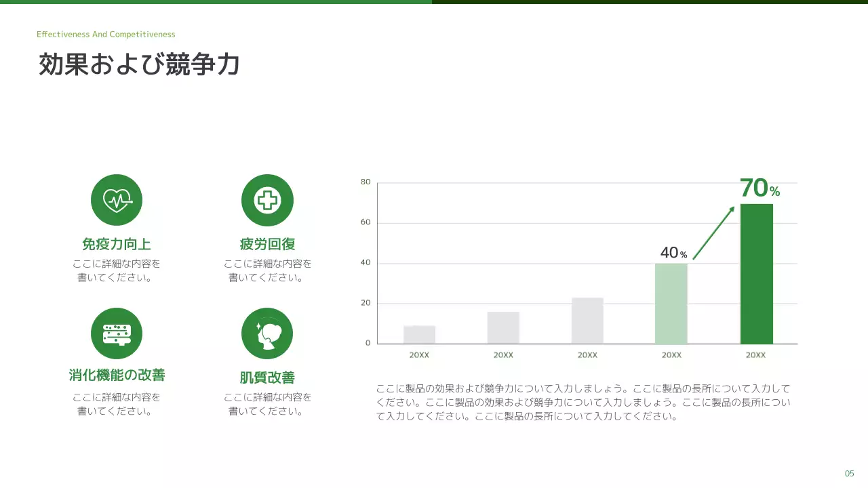Select the medical cross icon above 疲労回復
Viewport: 868px width, 488px height.
(267, 200)
